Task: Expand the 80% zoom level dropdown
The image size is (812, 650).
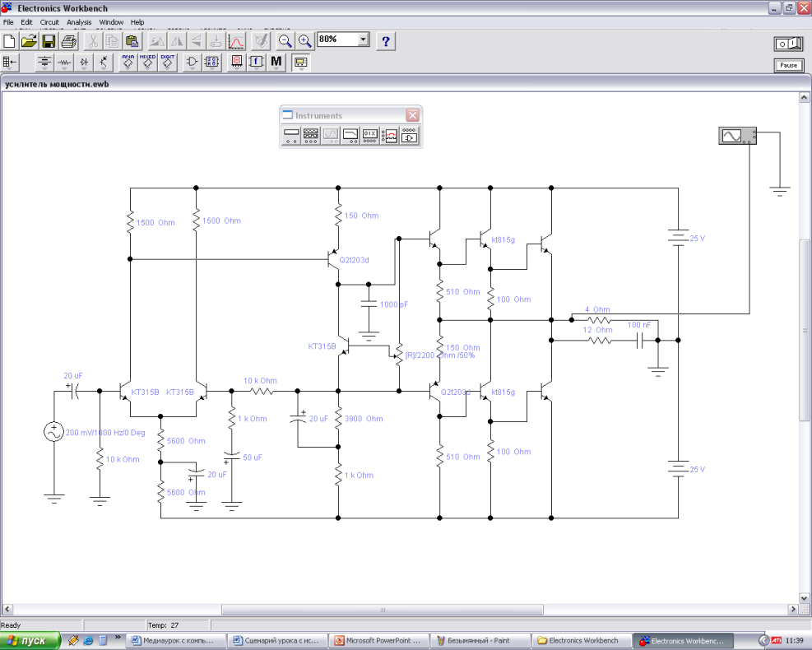Action: [363, 39]
